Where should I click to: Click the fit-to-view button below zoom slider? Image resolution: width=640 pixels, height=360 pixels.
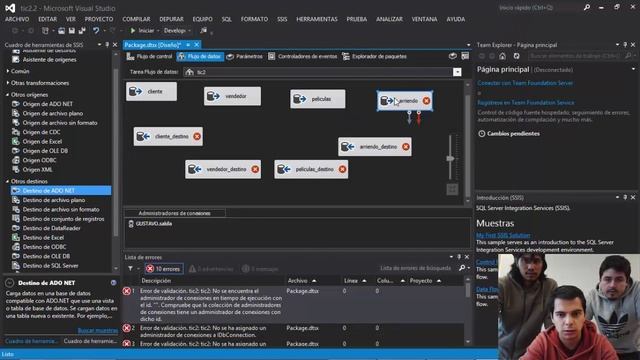(x=452, y=189)
